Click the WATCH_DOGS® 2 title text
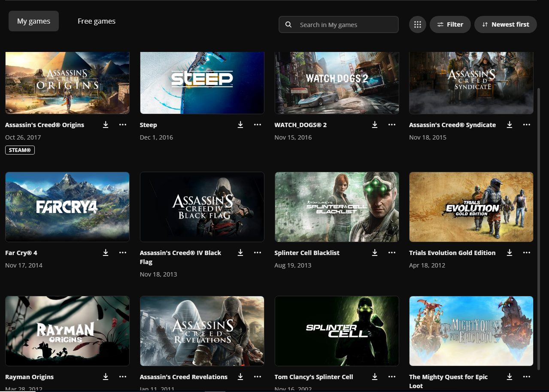 click(x=300, y=125)
